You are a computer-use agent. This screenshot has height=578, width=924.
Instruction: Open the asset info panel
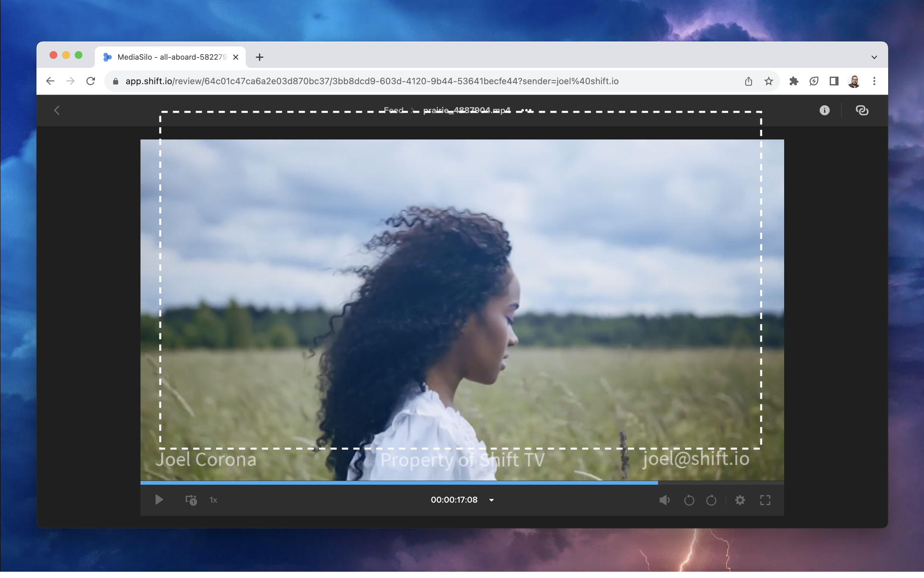pos(824,111)
